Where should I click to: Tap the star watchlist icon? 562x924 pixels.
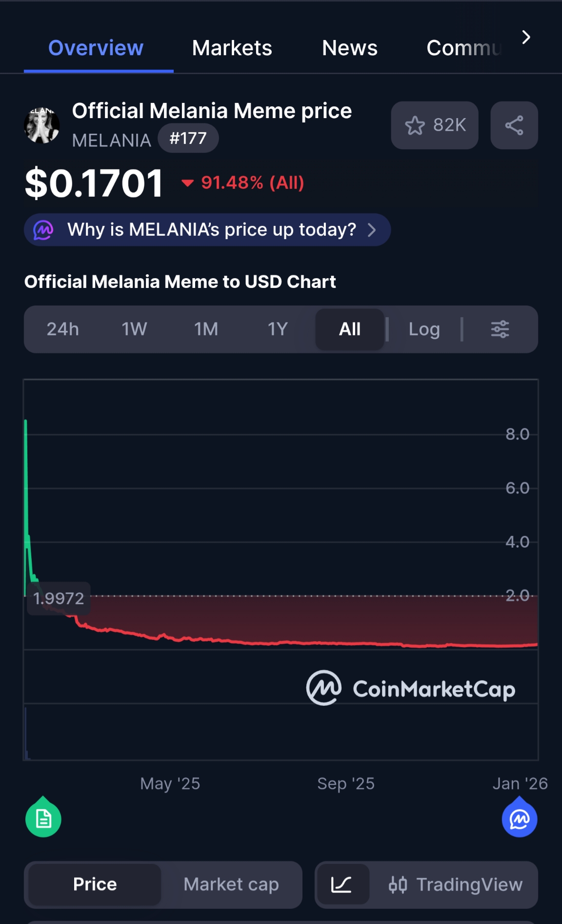(x=415, y=125)
